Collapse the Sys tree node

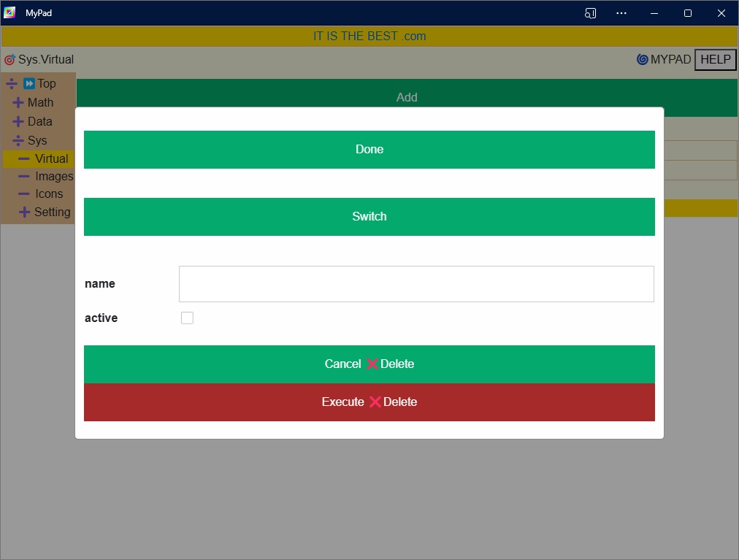(x=18, y=141)
